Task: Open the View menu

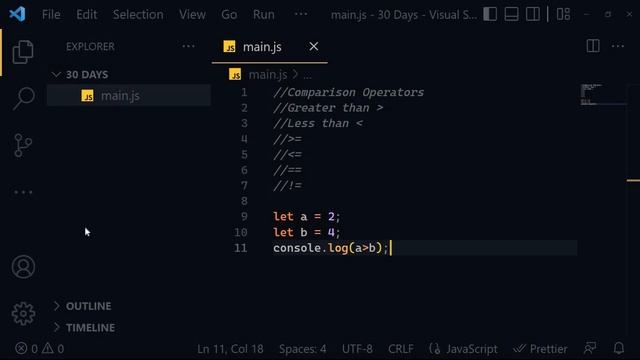Action: click(x=192, y=15)
